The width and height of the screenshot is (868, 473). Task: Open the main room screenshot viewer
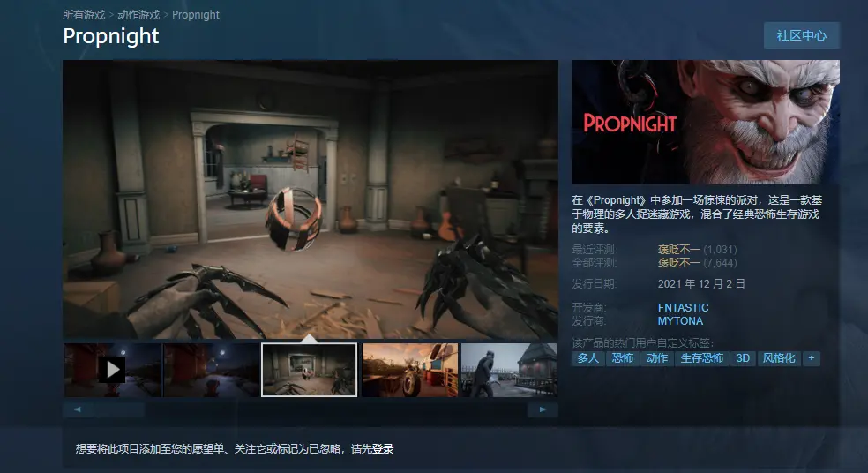[310, 199]
